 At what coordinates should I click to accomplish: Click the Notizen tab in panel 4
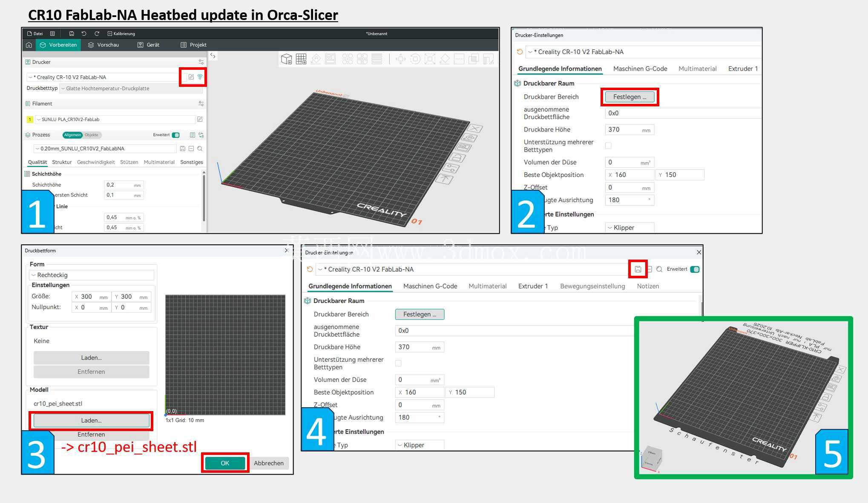coord(648,286)
